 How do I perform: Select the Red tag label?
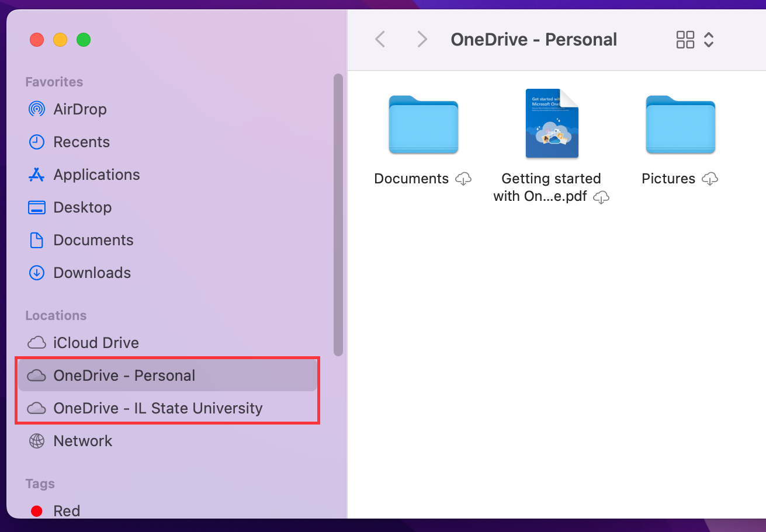67,511
